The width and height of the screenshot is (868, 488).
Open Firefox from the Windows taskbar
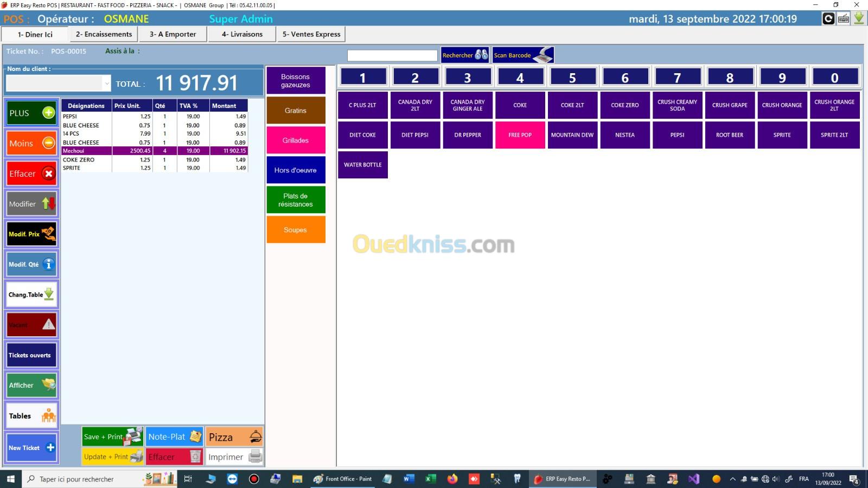[452, 479]
